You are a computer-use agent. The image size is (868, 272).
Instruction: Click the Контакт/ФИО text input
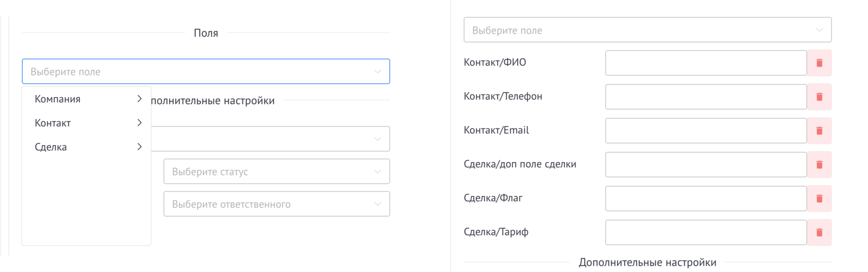pyautogui.click(x=705, y=63)
